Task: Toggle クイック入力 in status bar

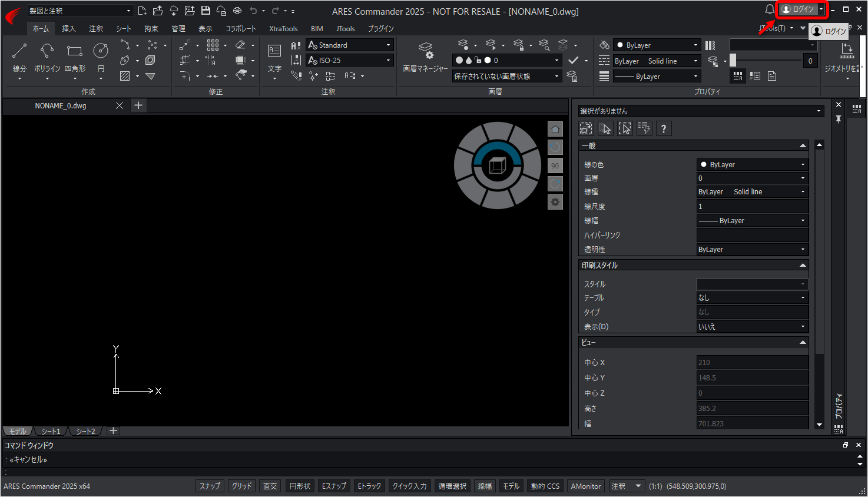Action: [410, 486]
